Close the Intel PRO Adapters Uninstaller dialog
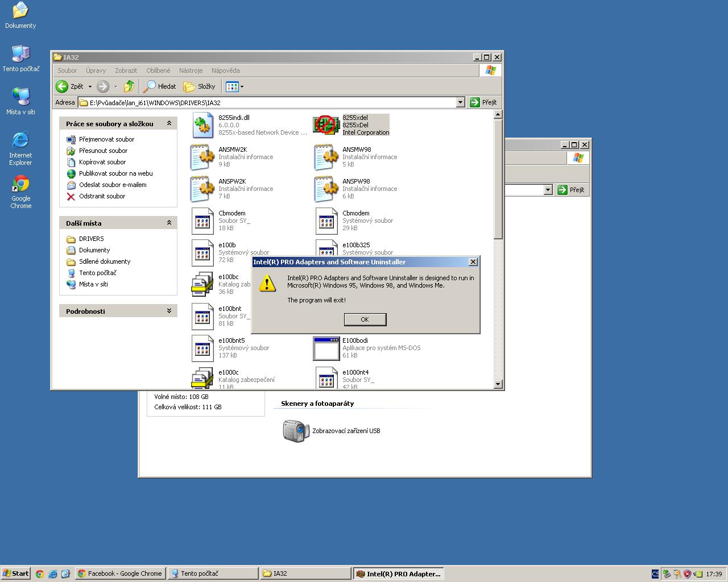 point(473,262)
